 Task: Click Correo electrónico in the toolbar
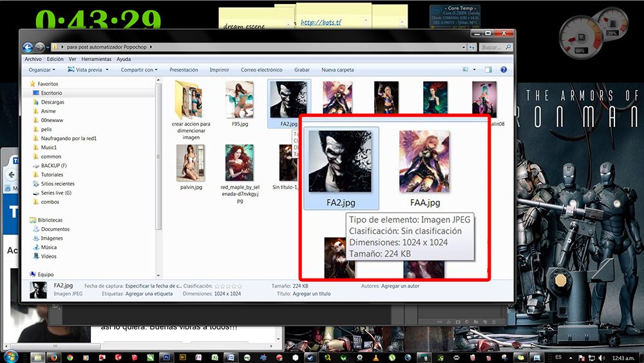click(x=261, y=70)
